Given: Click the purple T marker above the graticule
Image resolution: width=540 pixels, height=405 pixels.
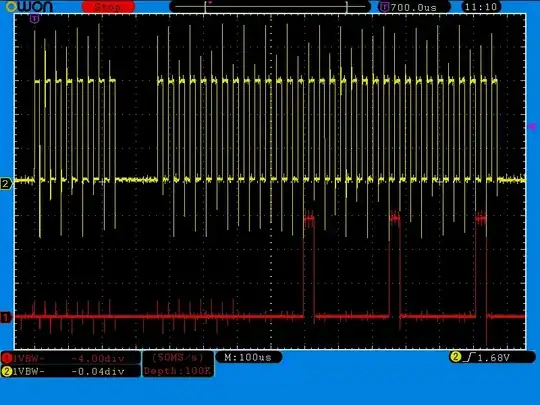Looking at the screenshot, I should click(34, 19).
